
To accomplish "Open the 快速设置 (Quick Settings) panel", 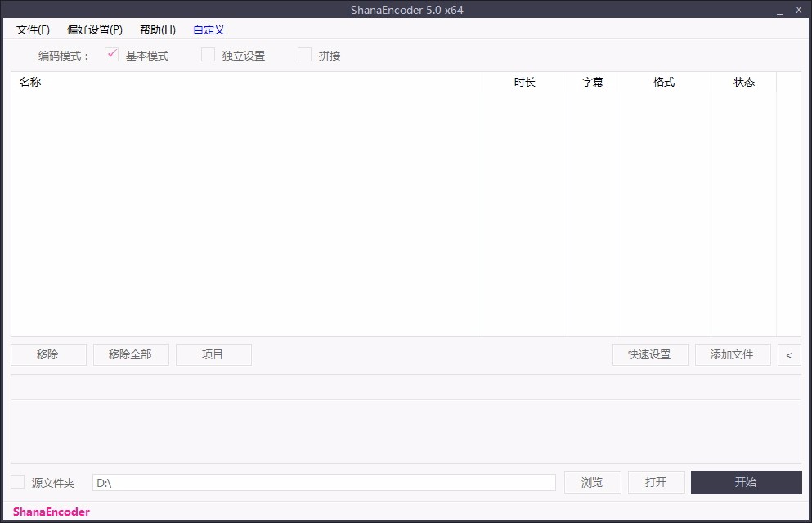I will tap(649, 354).
